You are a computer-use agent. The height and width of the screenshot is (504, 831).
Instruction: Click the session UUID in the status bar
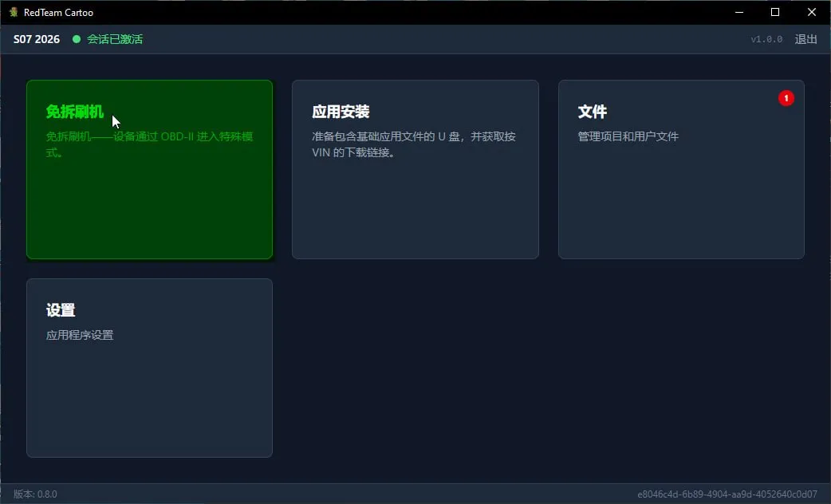tap(727, 494)
